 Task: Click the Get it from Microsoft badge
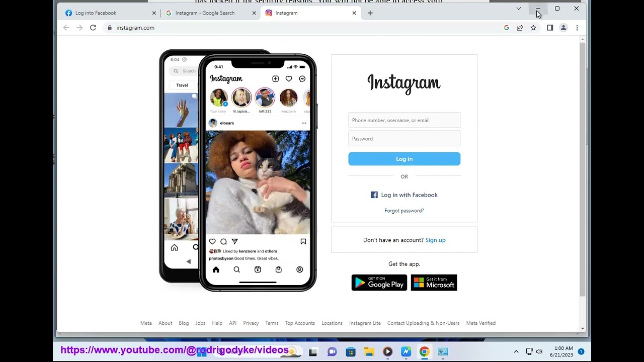pos(434,283)
